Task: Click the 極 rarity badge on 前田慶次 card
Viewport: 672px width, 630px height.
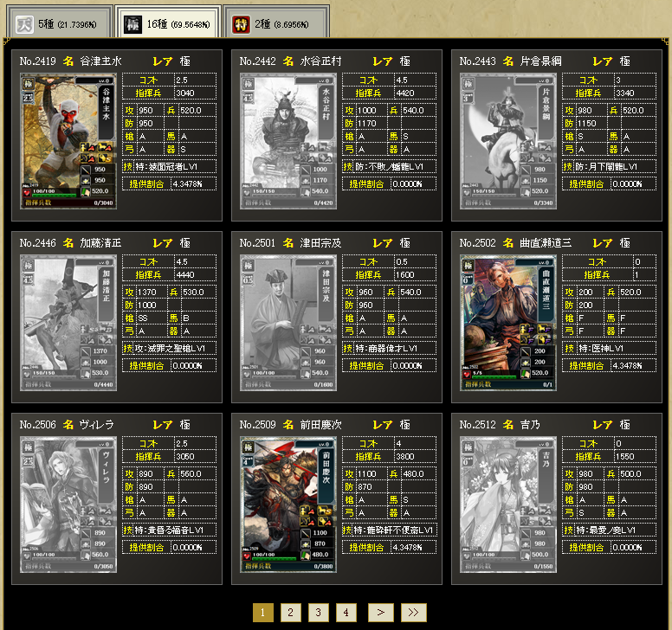Action: (x=249, y=447)
